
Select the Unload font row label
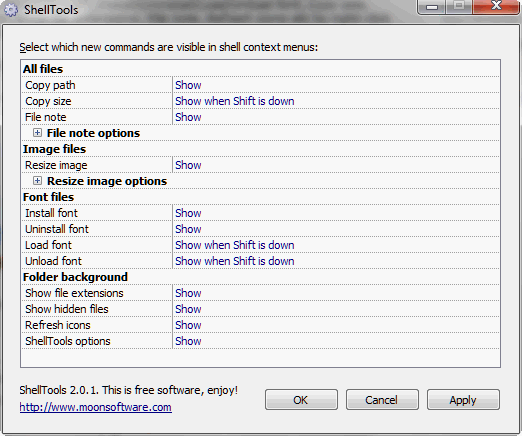click(53, 261)
